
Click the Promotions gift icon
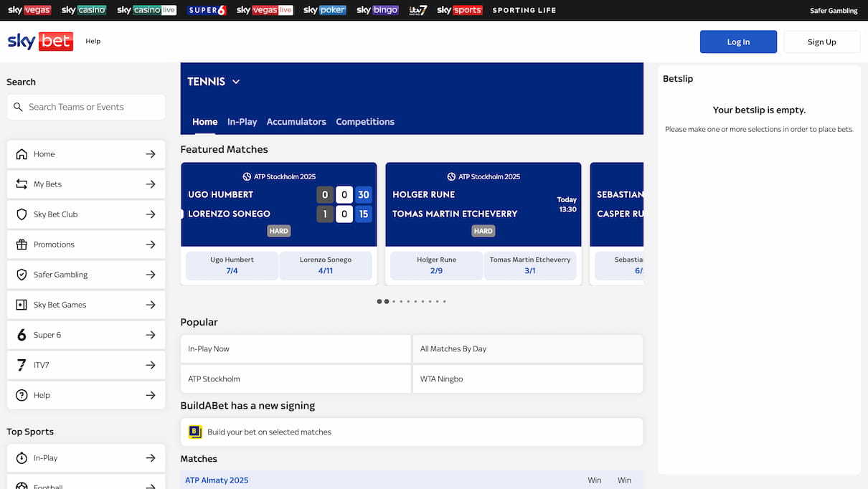click(22, 244)
